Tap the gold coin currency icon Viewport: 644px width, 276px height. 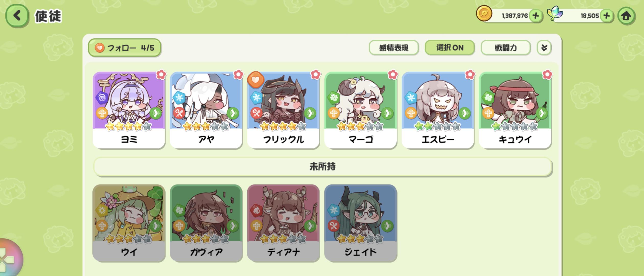click(484, 14)
